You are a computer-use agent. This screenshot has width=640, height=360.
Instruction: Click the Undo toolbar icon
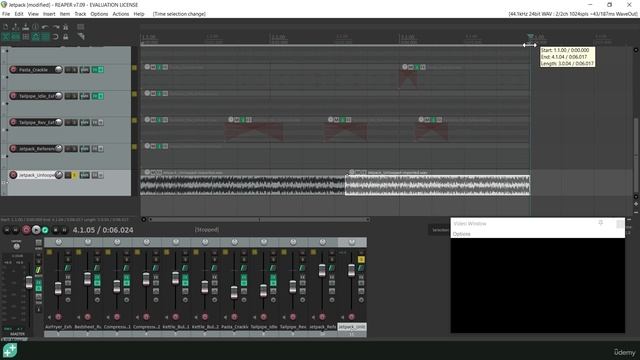click(x=45, y=27)
